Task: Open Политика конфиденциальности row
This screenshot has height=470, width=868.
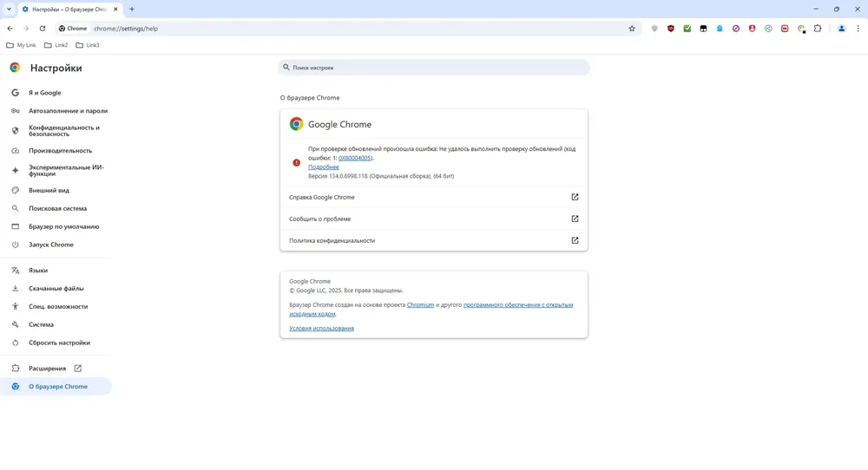Action: [x=433, y=240]
